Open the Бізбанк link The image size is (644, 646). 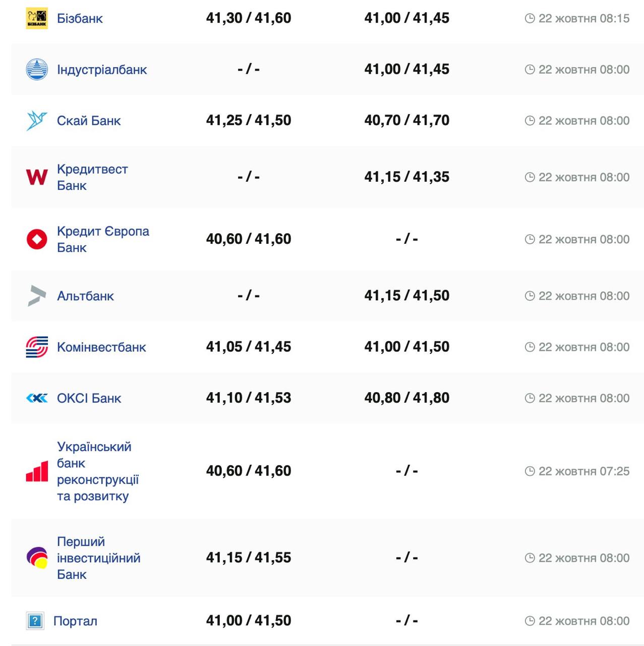click(80, 19)
